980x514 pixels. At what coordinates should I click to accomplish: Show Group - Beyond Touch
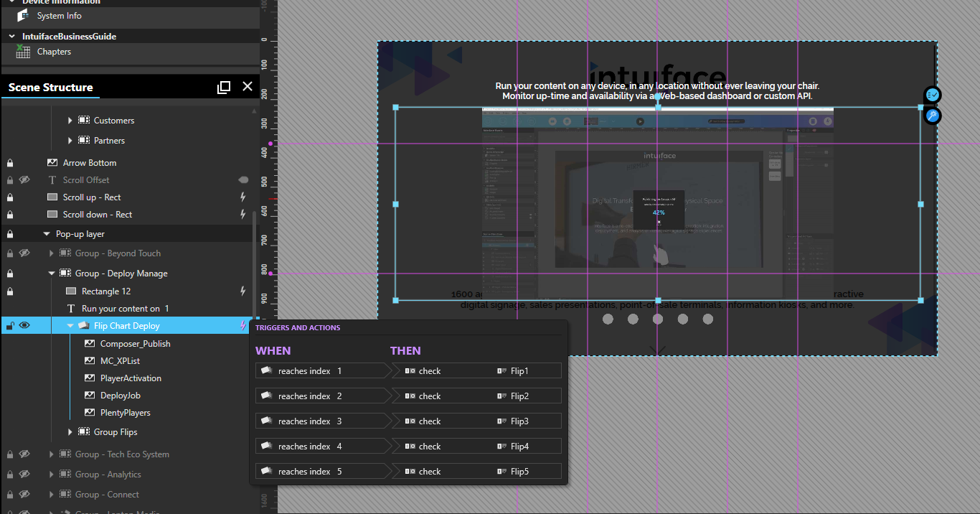coord(24,253)
